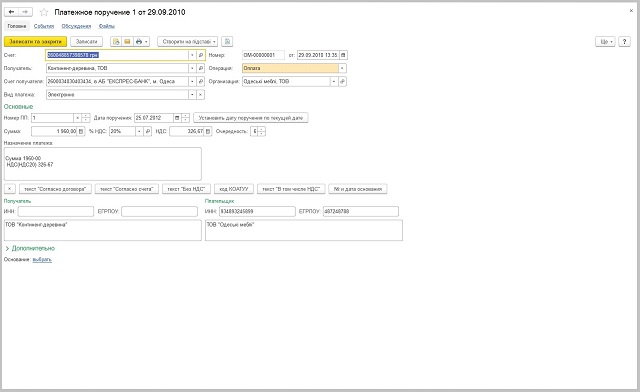
Task: Open the linked record with the Получатель magnifier icon
Action: 200,69
